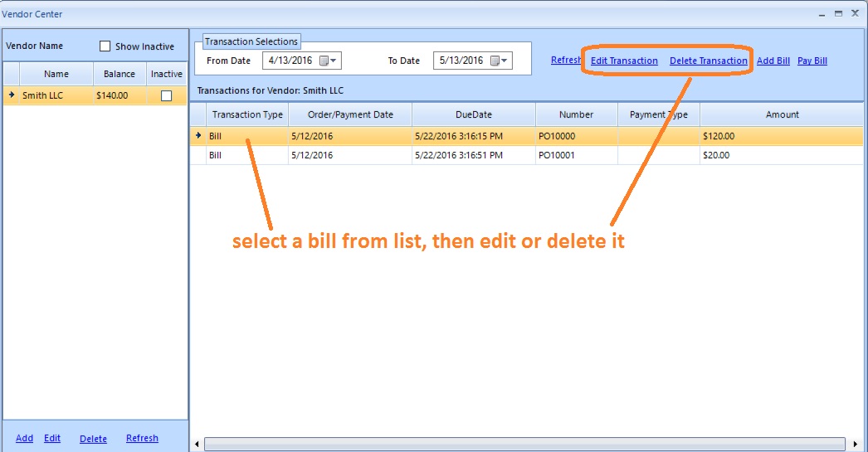The height and width of the screenshot is (452, 868).
Task: Sort vendors by Balance column
Action: (119, 74)
